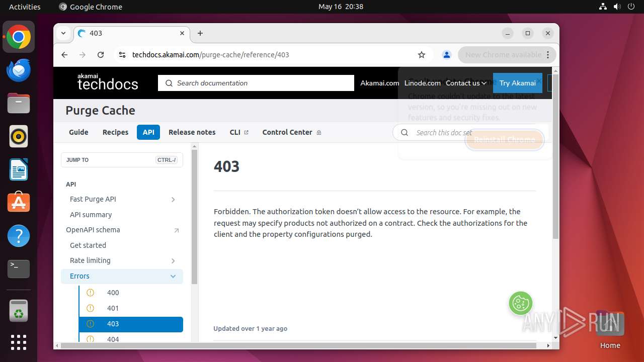Click the warning icon beside 400
644x362 pixels.
pyautogui.click(x=91, y=293)
